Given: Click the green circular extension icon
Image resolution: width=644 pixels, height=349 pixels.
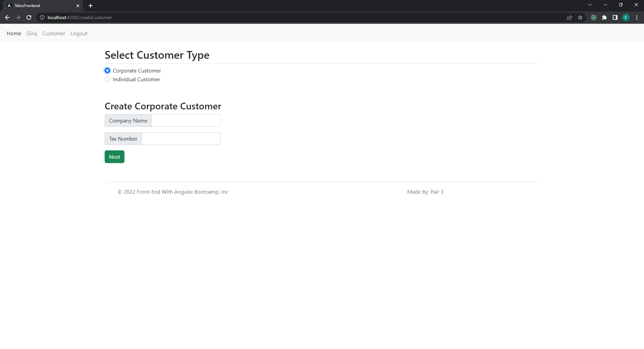Looking at the screenshot, I should 594,17.
